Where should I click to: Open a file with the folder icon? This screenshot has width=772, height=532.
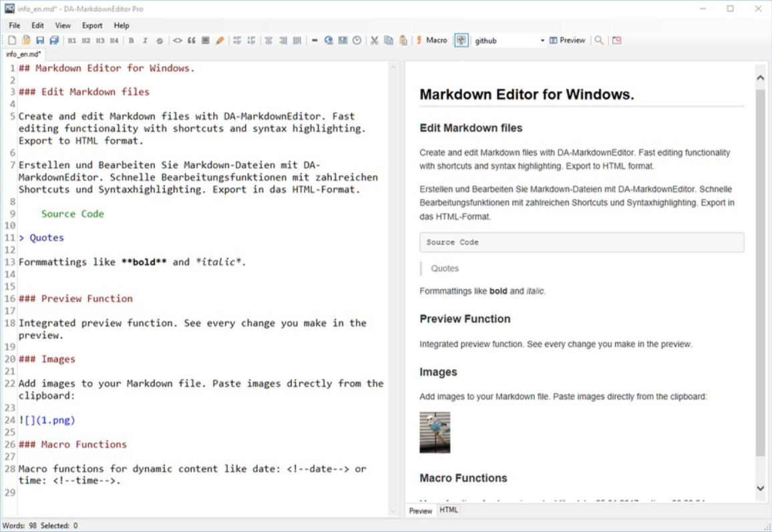click(25, 40)
